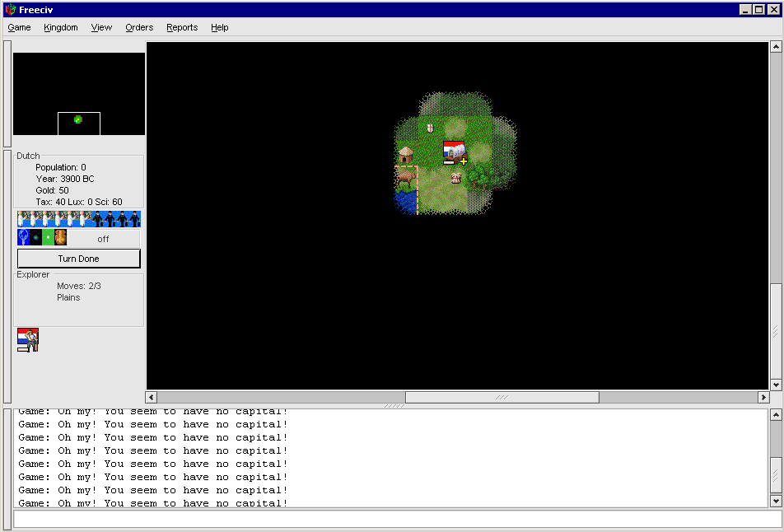The height and width of the screenshot is (532, 784).
Task: Click the blue ocean tile on the map
Action: tap(405, 202)
